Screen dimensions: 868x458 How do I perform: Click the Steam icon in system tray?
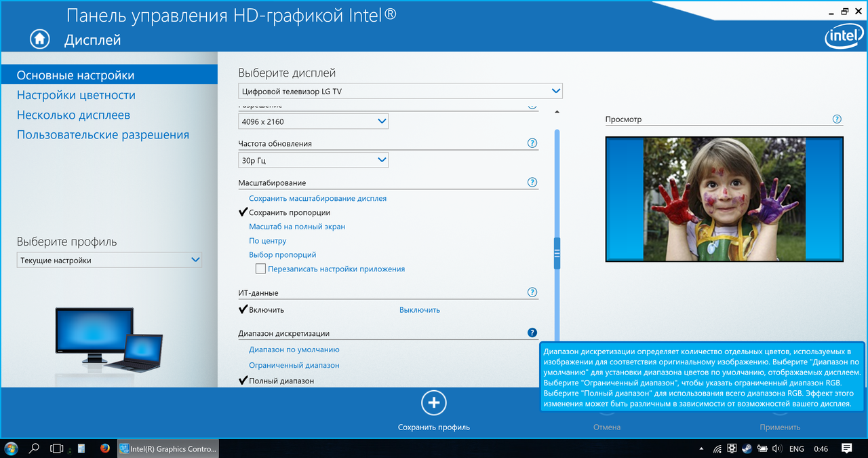747,449
